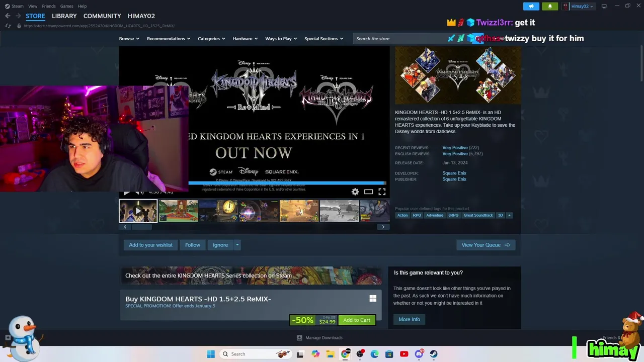Open the JRPG tag
Image resolution: width=644 pixels, height=362 pixels.
(453, 215)
